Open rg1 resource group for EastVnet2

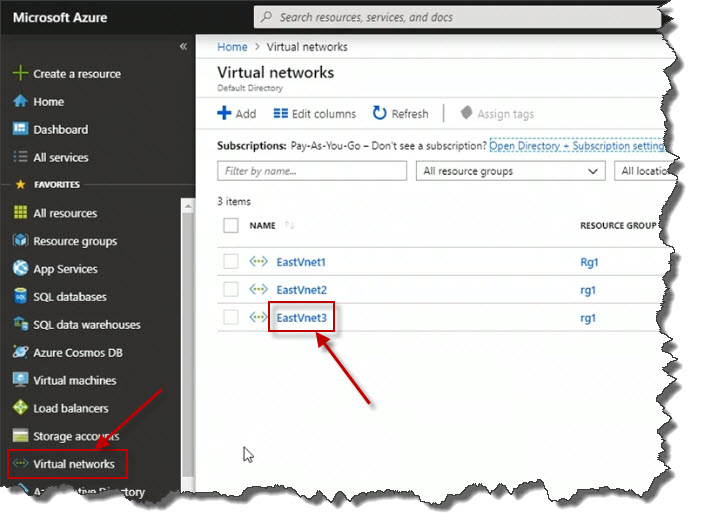(588, 290)
